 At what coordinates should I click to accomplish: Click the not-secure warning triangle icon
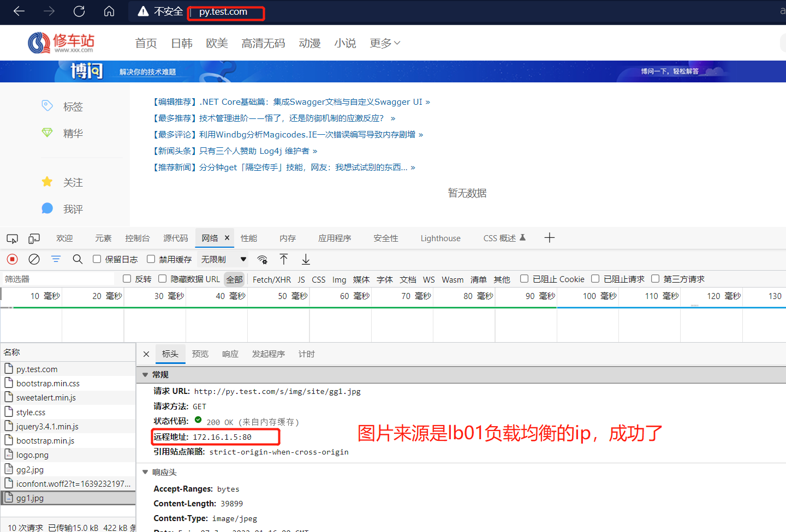pyautogui.click(x=143, y=11)
